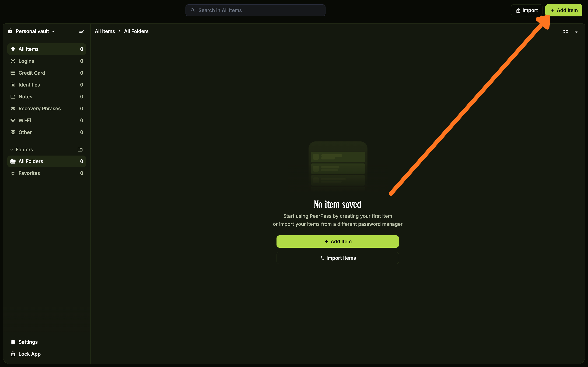Click the Import Items button

338,258
